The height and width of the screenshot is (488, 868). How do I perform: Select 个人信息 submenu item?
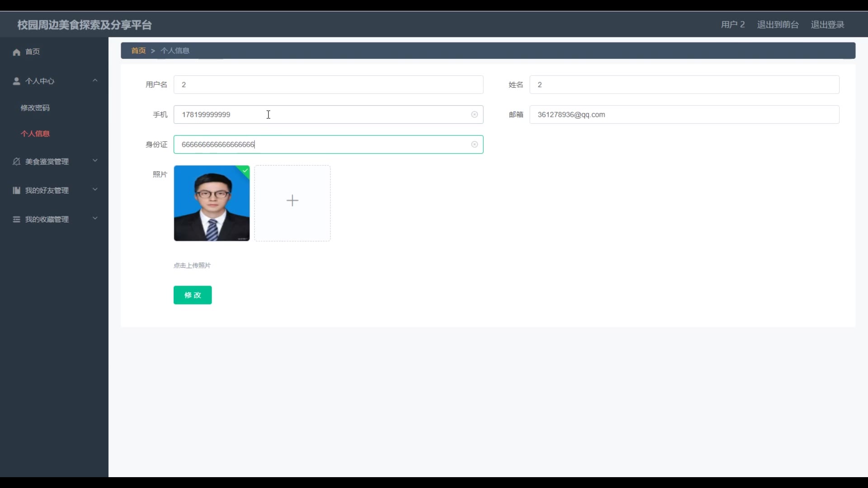click(35, 134)
